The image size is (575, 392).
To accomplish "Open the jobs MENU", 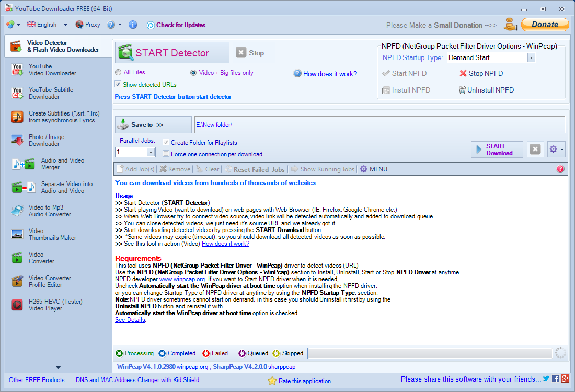I will pyautogui.click(x=374, y=169).
